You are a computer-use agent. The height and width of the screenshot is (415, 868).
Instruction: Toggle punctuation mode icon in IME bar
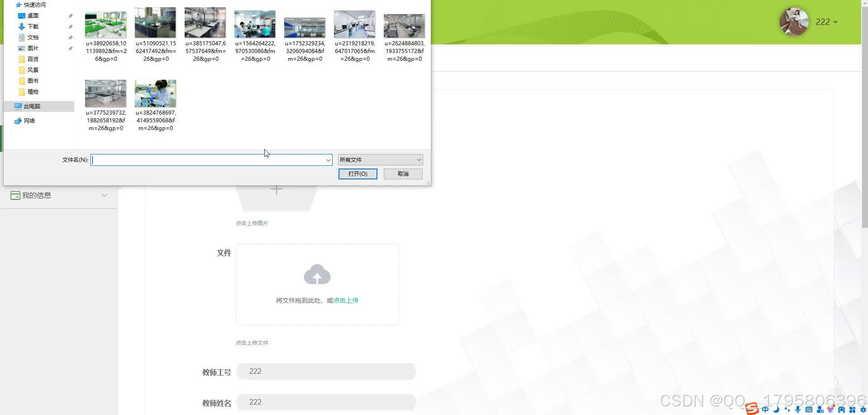(787, 410)
